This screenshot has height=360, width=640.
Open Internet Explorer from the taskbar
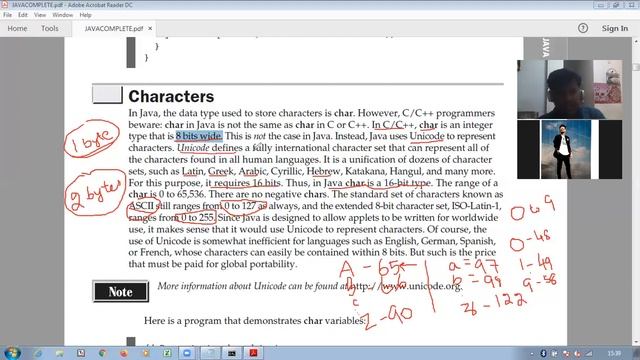click(38, 353)
